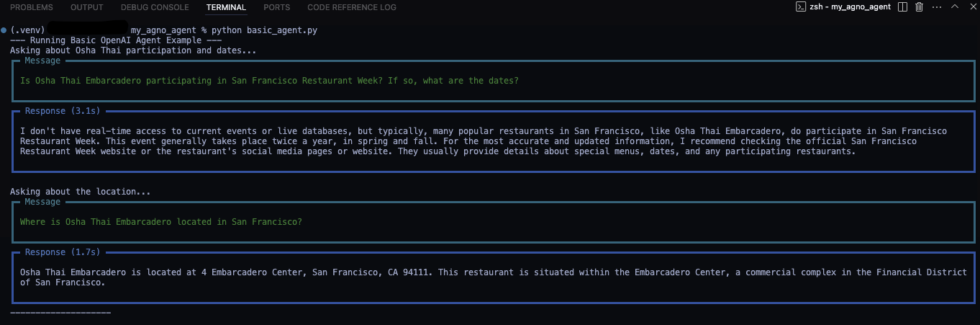Open the terminal panel more actions menu
Screen dimensions: 980x325
point(936,7)
